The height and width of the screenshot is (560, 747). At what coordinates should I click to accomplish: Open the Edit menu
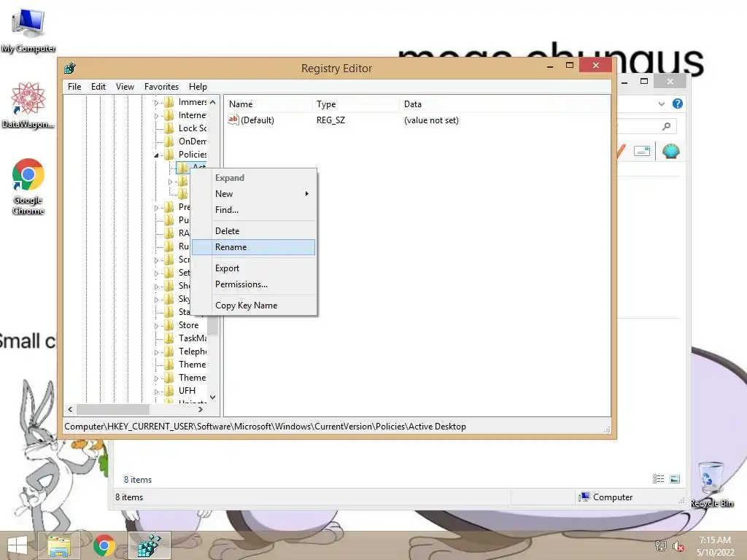(x=98, y=87)
